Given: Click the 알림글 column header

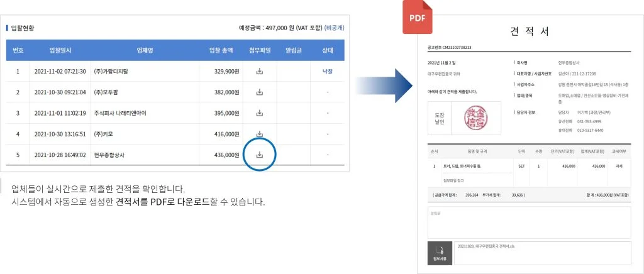Looking at the screenshot, I should coord(294,50).
